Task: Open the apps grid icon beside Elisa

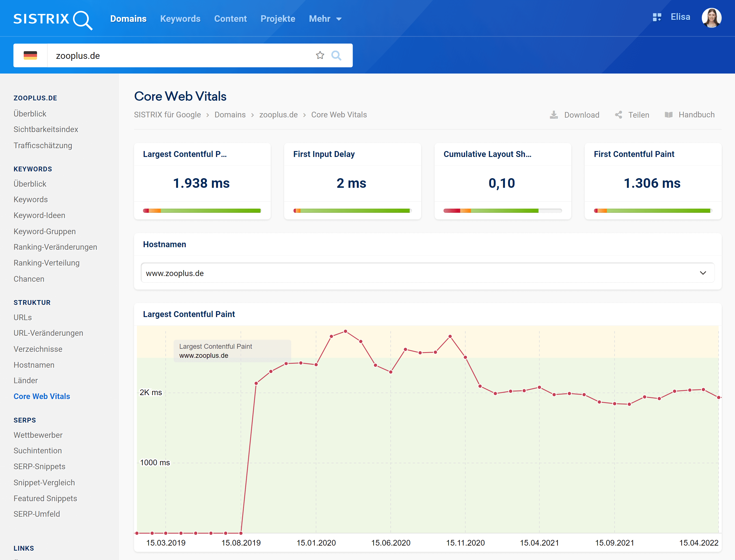Action: (657, 17)
